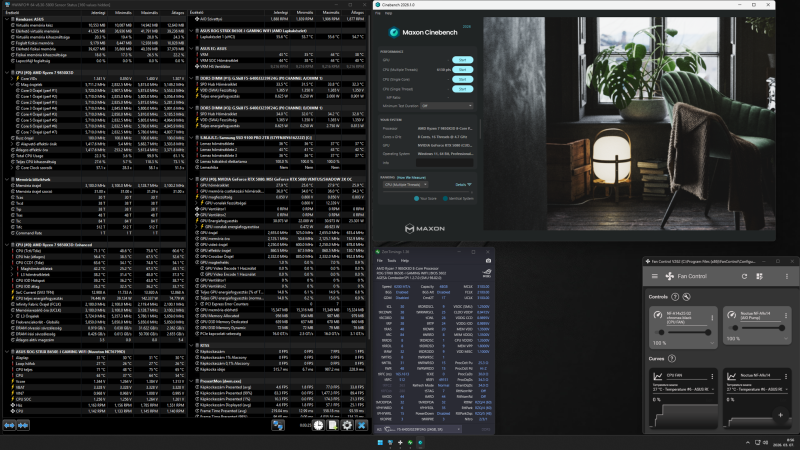Open File menu in Cinebench
Image resolution: width=800 pixels, height=450 pixels.
pos(378,13)
